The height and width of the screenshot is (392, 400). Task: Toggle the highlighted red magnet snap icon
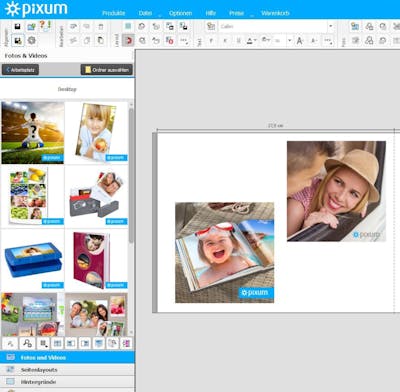coord(129,41)
